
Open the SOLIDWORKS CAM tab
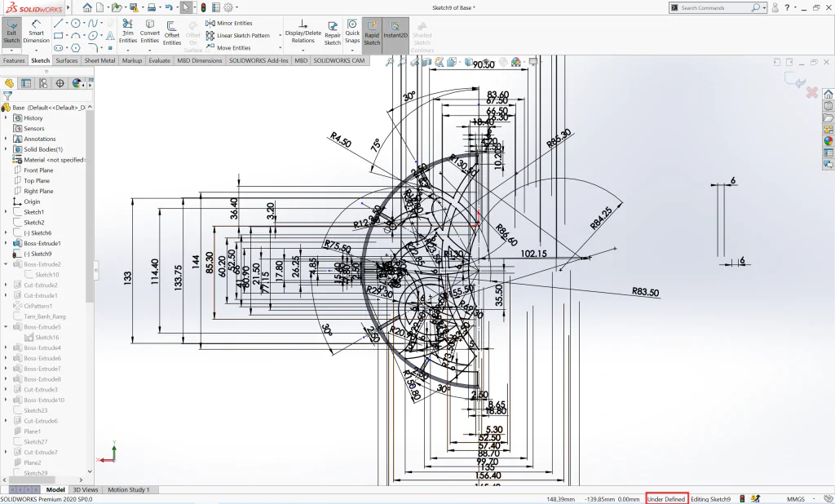tap(338, 60)
